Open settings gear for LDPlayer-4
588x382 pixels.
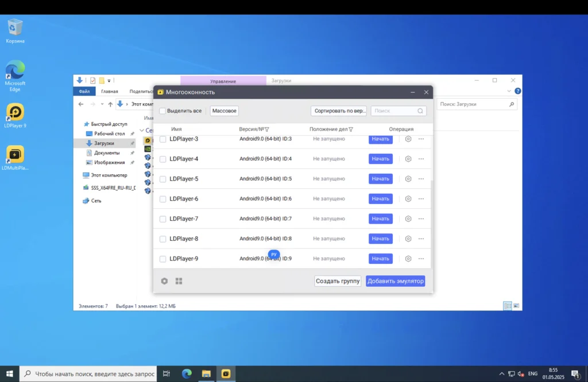pos(408,159)
